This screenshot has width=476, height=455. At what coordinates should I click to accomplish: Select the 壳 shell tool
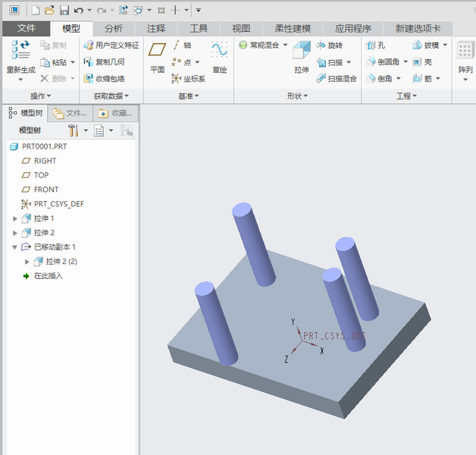pyautogui.click(x=422, y=62)
